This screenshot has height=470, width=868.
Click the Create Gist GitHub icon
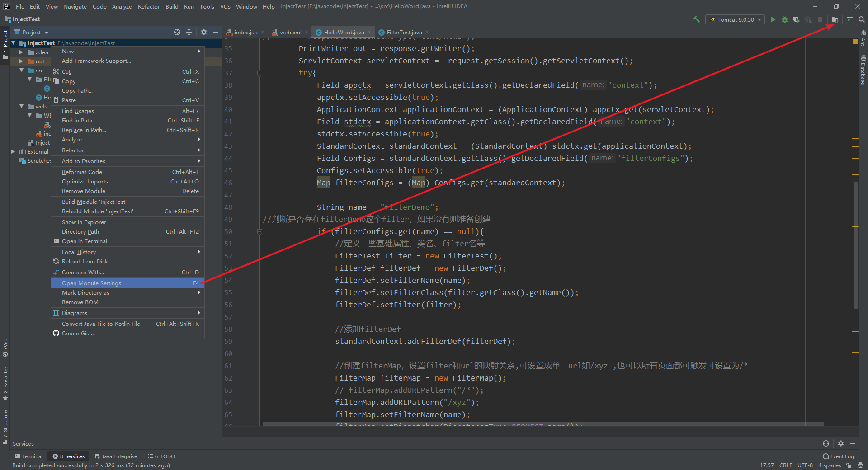(56, 333)
